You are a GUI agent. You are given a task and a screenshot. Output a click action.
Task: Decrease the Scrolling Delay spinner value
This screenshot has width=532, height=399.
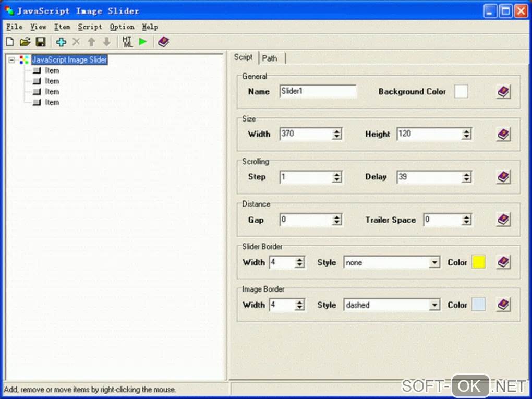(x=466, y=180)
